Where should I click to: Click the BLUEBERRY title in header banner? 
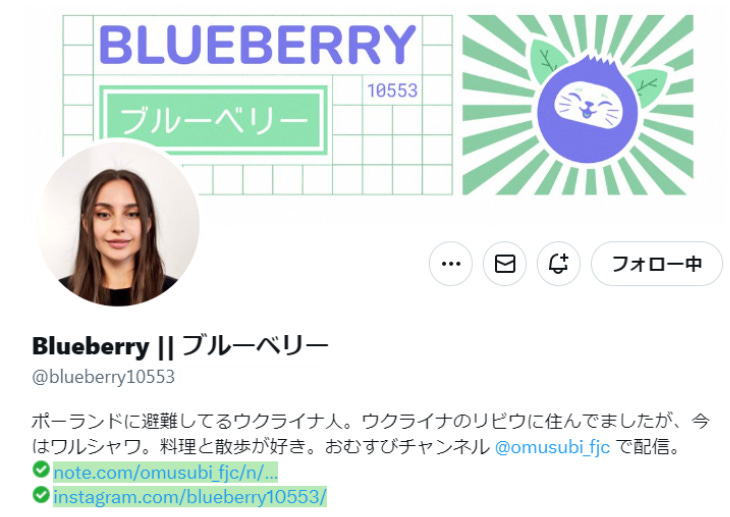point(257,45)
